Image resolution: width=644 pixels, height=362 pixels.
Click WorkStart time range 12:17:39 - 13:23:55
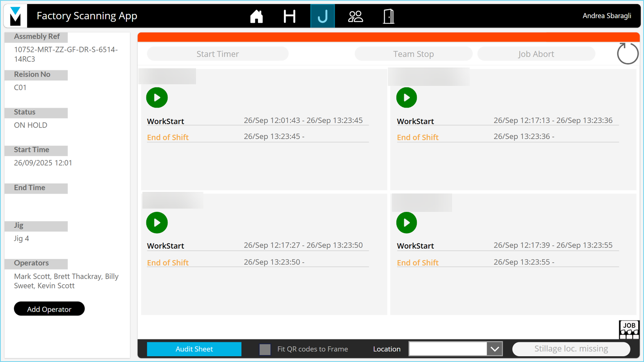click(553, 245)
